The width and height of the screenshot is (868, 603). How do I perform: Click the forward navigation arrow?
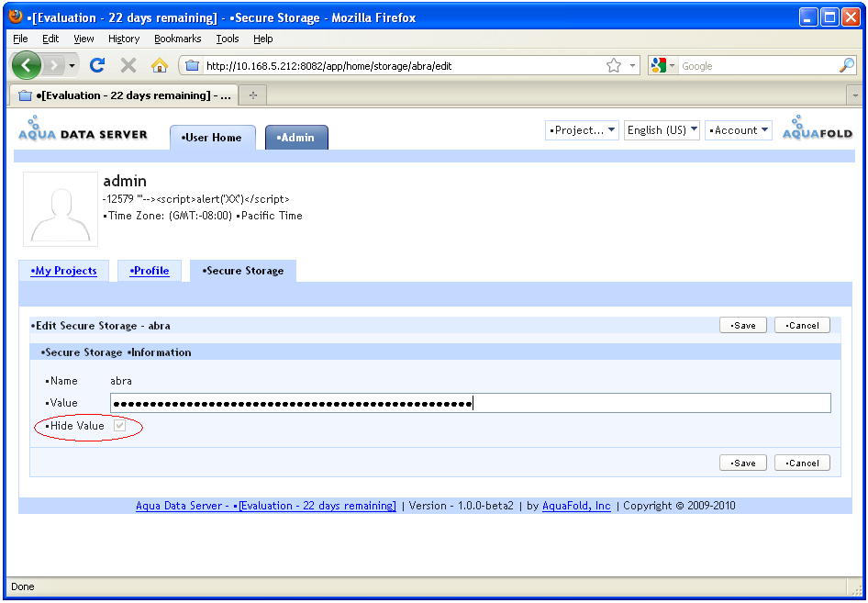click(x=53, y=66)
